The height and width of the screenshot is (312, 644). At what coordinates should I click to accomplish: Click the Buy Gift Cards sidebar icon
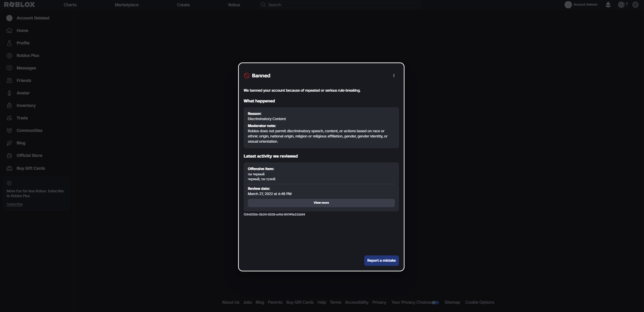pyautogui.click(x=9, y=168)
